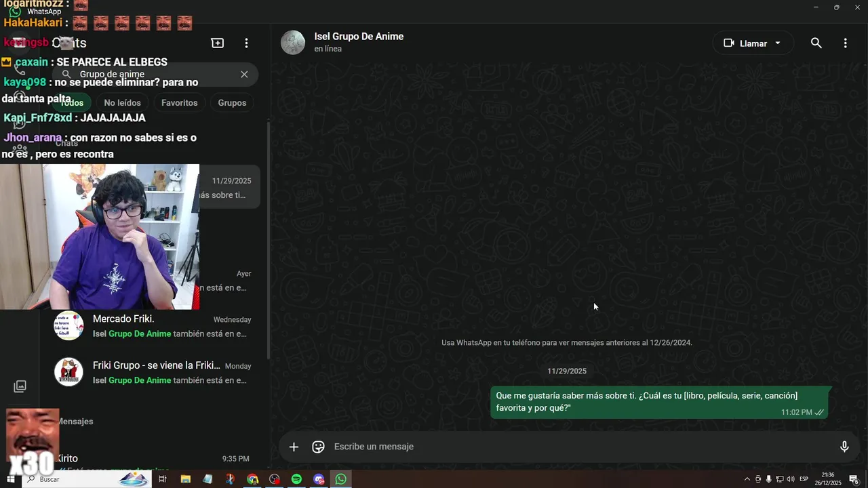Open the emoji and sticker picker
868x488 pixels.
(x=318, y=447)
